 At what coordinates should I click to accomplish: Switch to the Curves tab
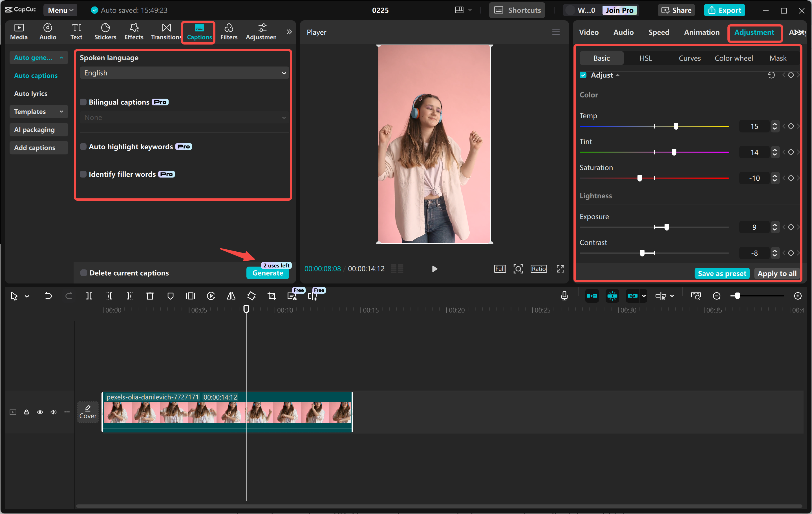tap(689, 58)
